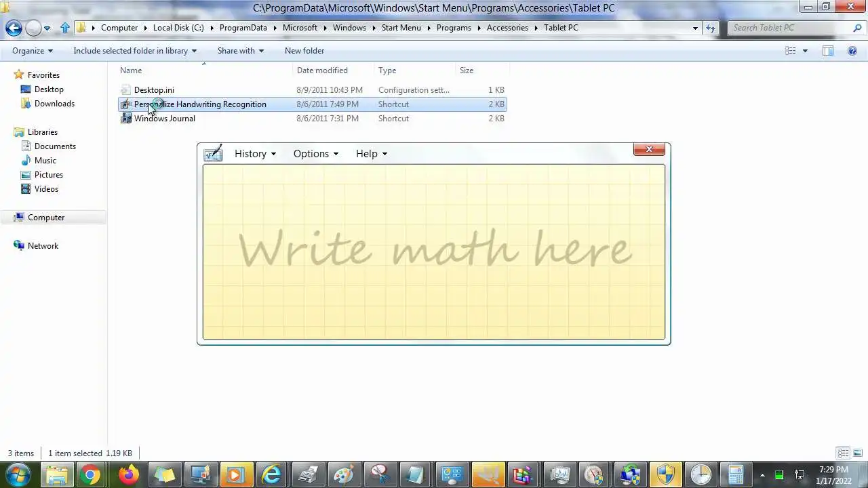Open the address bar history dropdown
The width and height of the screenshot is (868, 488).
coord(695,28)
